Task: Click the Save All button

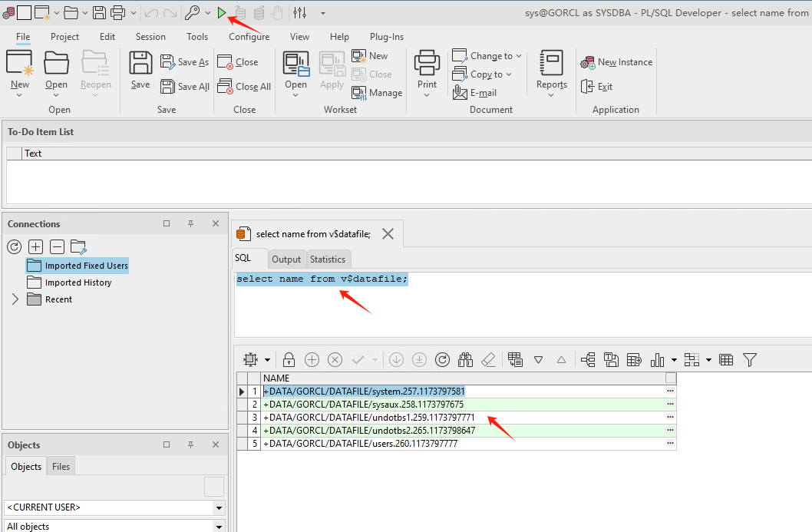Action: click(x=185, y=87)
